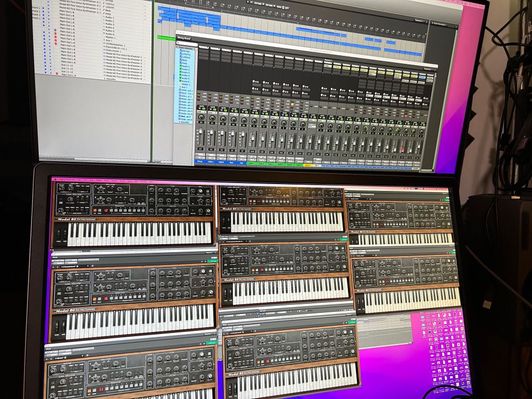
Task: Open the Apple menu on the lower monitor
Action: (55, 179)
